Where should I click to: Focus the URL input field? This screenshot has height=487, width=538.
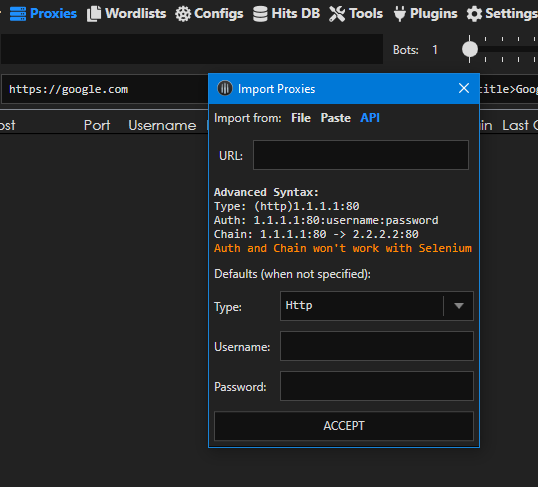[361, 155]
